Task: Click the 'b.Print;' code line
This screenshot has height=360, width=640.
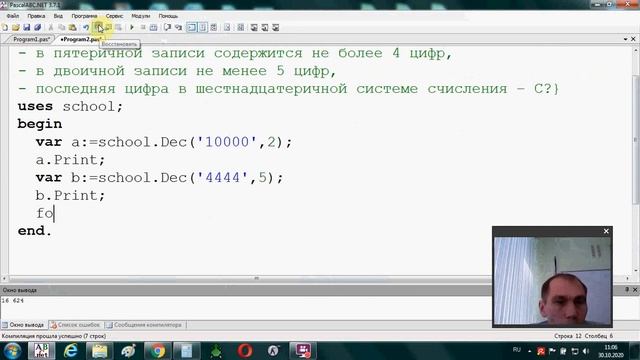Action: click(70, 196)
